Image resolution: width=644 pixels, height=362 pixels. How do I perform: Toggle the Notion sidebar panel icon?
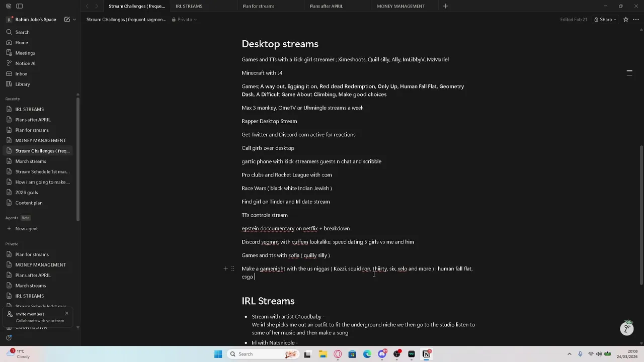(19, 6)
